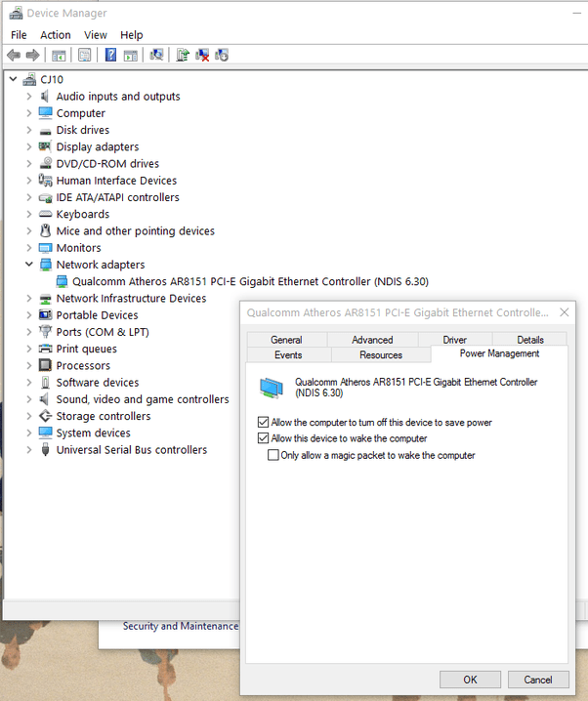This screenshot has height=701, width=588.
Task: Click the Keyboards icon
Action: pyautogui.click(x=45, y=214)
